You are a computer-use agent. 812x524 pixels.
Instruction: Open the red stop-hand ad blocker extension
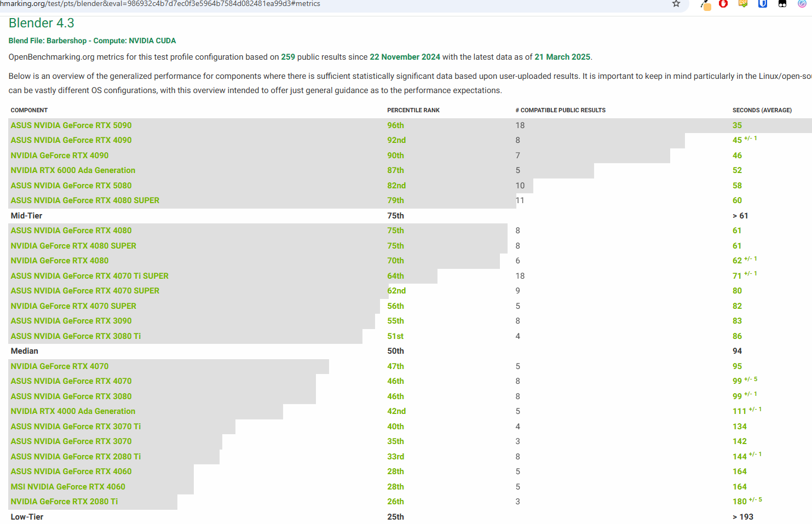tap(723, 4)
